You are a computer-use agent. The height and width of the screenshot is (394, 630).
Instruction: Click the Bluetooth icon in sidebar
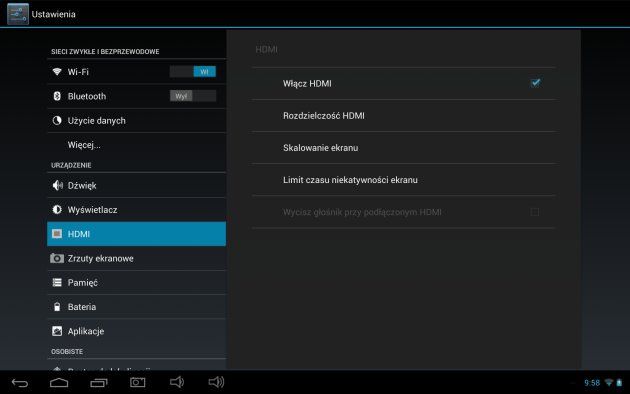point(57,96)
